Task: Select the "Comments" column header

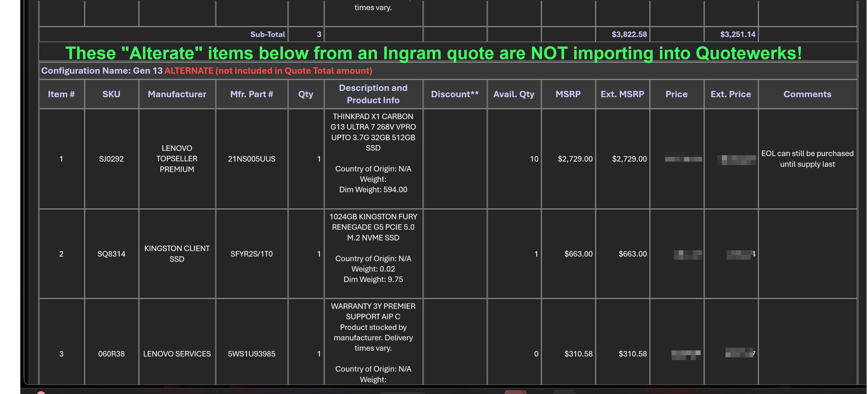Action: tap(807, 94)
